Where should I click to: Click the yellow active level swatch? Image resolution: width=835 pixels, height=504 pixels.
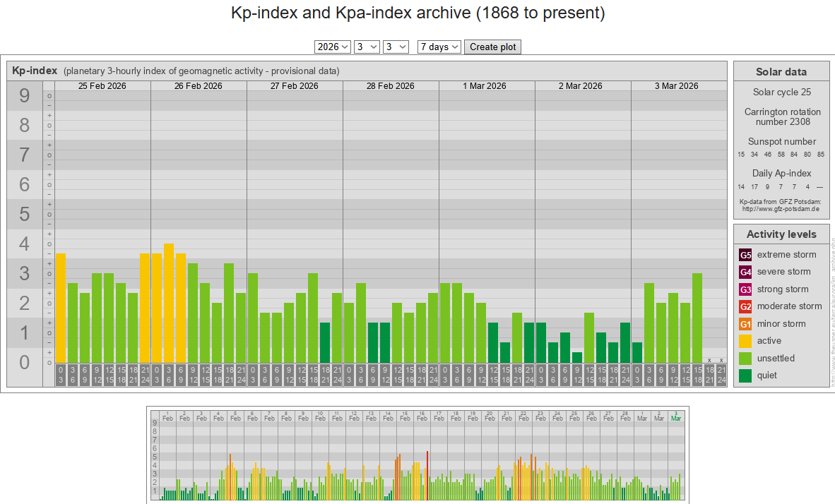pos(745,341)
